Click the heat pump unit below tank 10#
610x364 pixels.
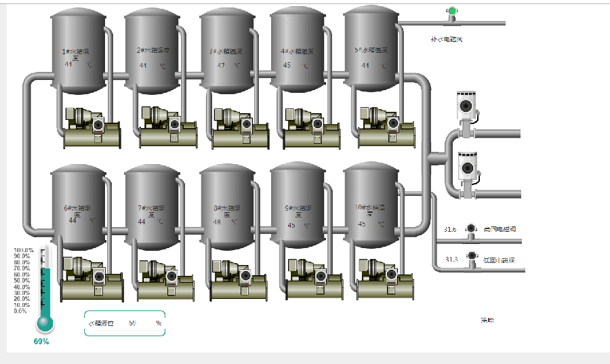(x=385, y=279)
